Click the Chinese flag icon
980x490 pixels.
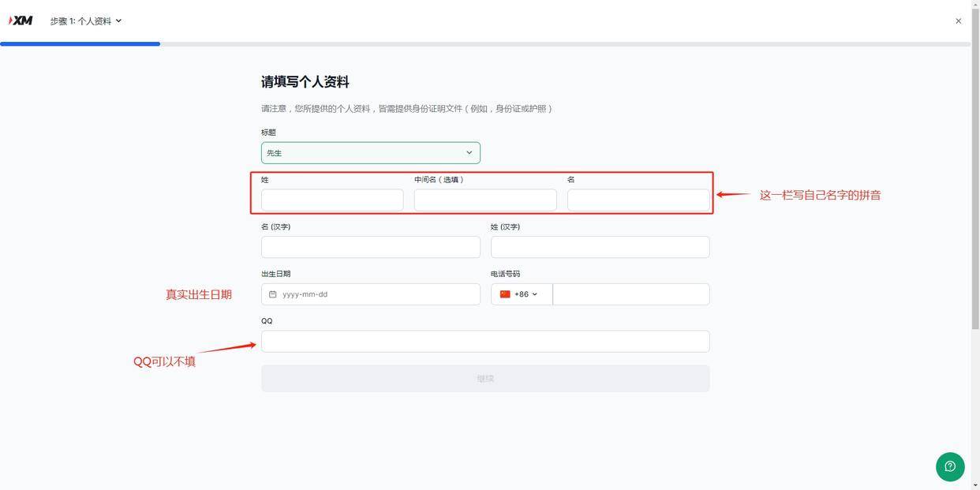pos(504,294)
